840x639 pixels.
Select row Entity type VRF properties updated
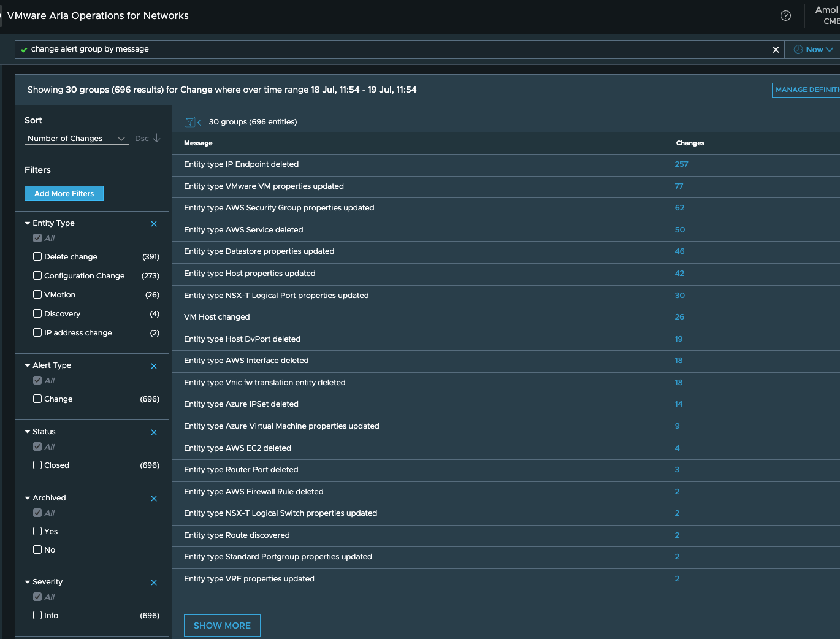(x=506, y=579)
